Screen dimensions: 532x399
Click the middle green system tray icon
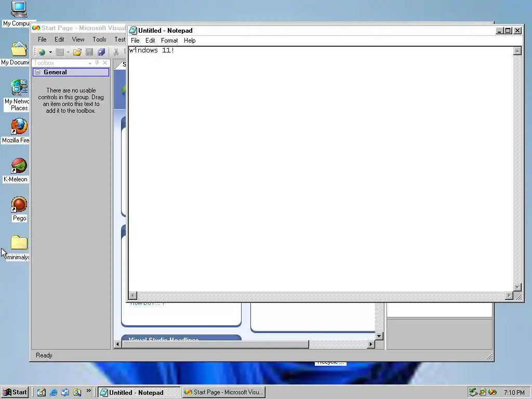point(483,393)
